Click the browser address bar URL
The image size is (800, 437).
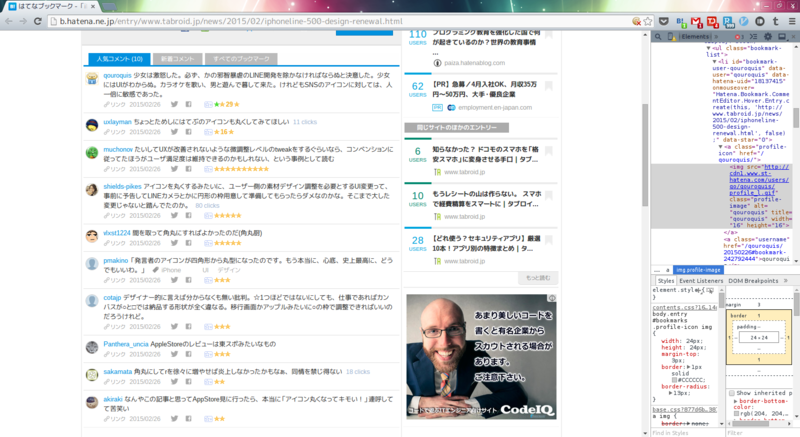231,21
